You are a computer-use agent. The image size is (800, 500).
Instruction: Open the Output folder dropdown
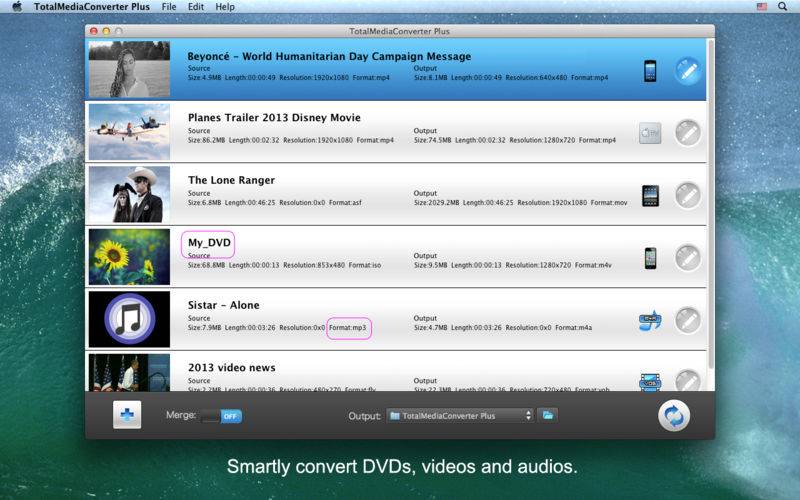click(460, 416)
